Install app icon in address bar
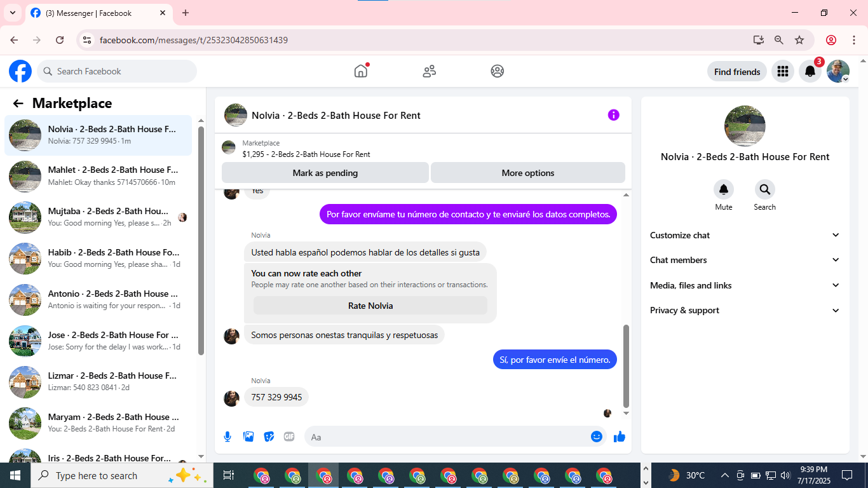Viewport: 868px width, 488px height. point(758,40)
